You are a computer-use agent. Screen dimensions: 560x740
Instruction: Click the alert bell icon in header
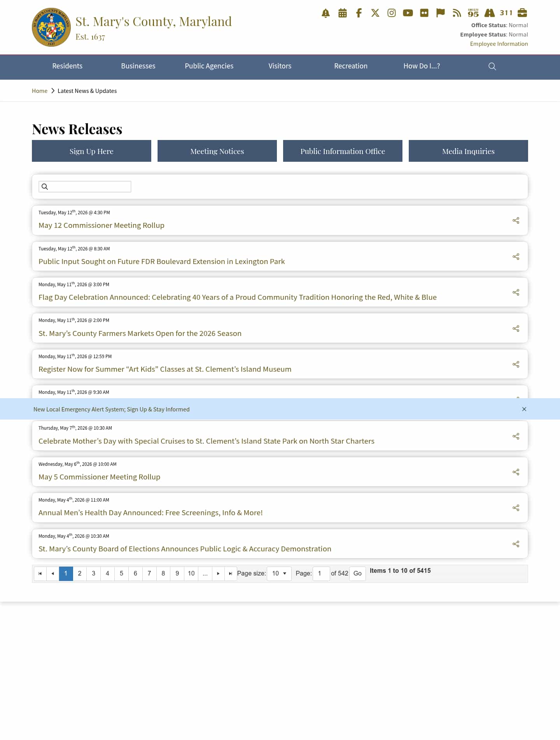(326, 13)
